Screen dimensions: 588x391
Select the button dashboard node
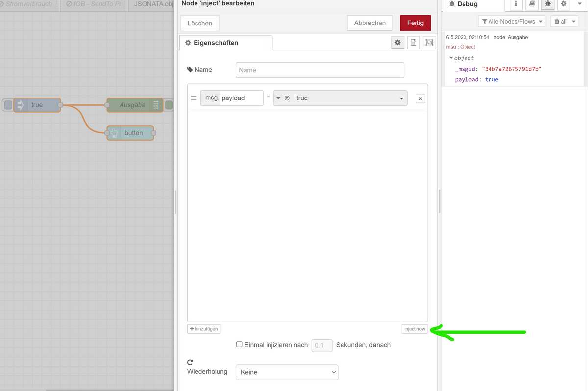pyautogui.click(x=130, y=133)
